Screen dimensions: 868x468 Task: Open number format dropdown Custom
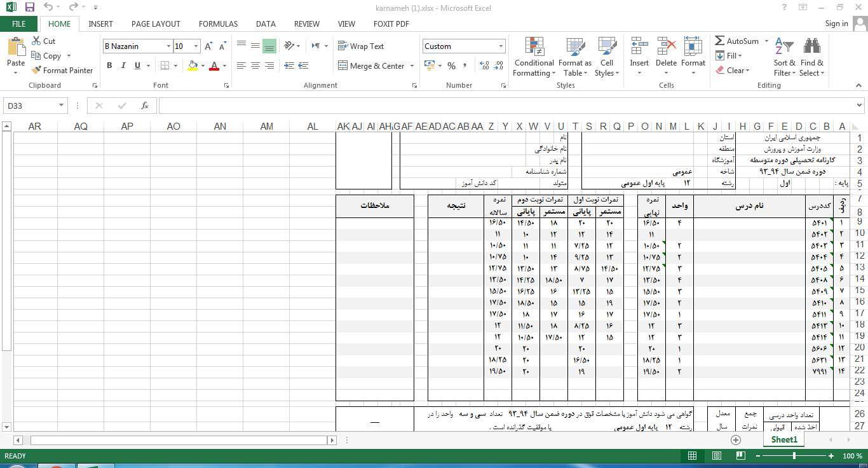click(x=501, y=46)
